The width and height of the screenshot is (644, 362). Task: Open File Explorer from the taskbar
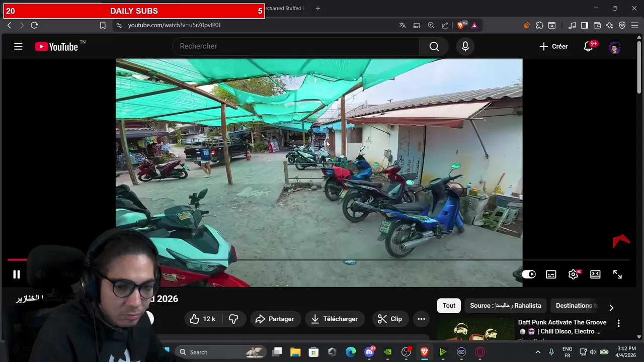coord(295,352)
